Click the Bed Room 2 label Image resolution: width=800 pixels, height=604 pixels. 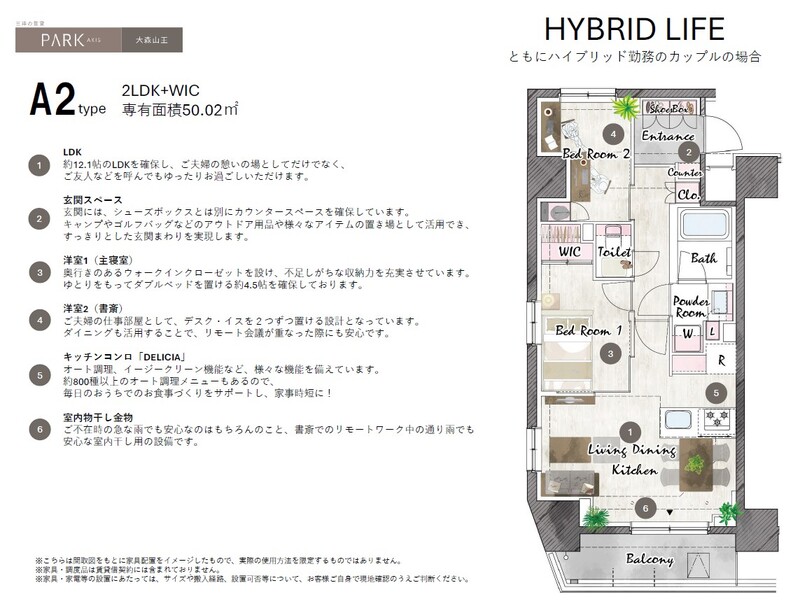point(596,154)
